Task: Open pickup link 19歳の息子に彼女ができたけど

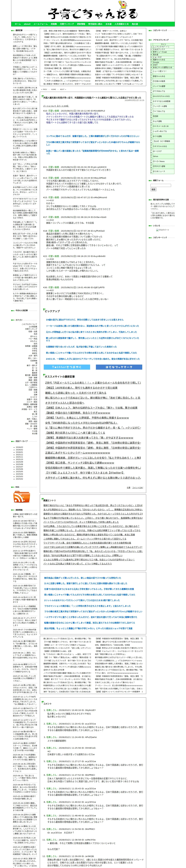Action: point(84,320)
